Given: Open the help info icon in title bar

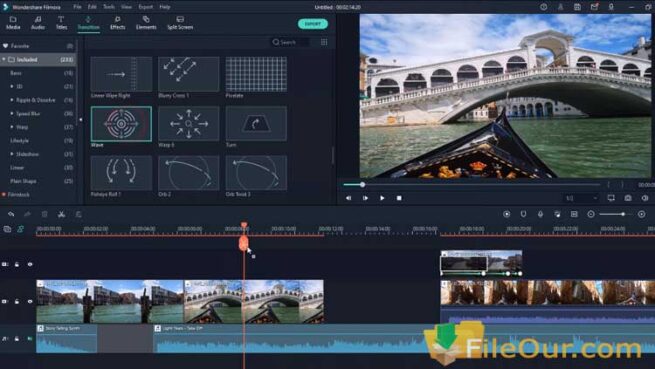Looking at the screenshot, I should (543, 7).
